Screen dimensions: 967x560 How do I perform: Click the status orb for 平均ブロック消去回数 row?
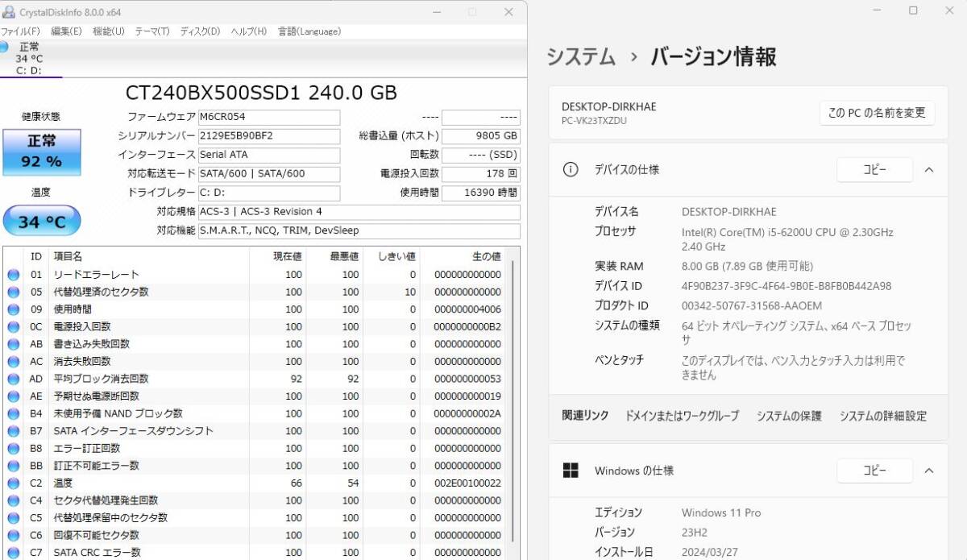coord(14,379)
